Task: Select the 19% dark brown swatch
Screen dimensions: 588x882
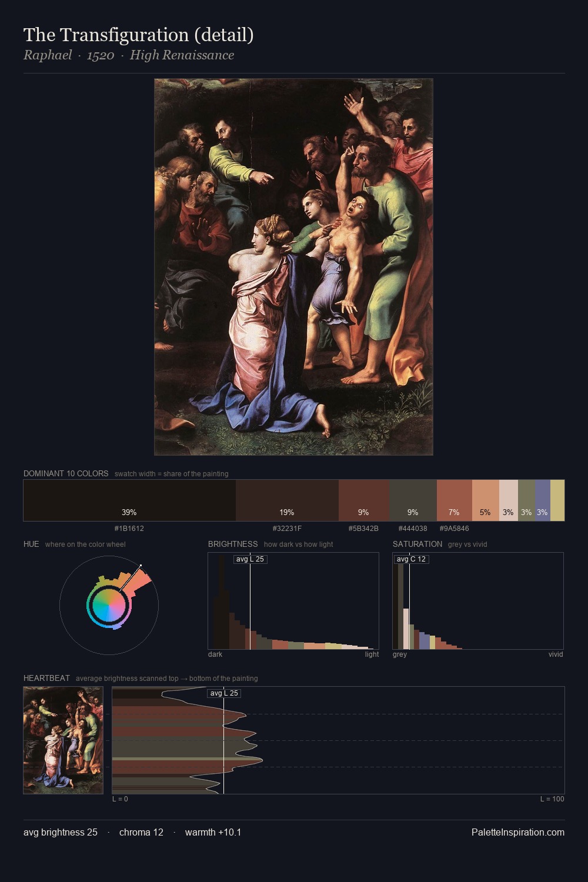Action: coord(287,500)
